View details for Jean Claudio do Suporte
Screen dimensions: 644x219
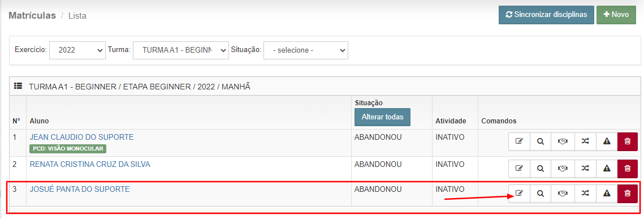tap(541, 141)
